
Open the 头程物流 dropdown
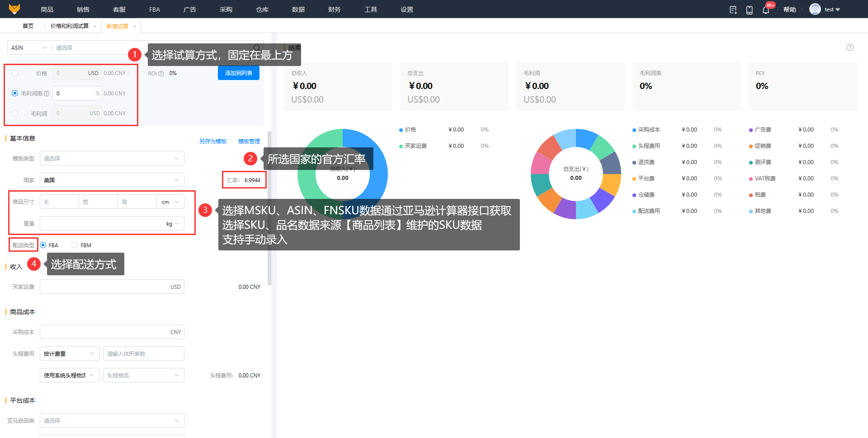pos(144,375)
